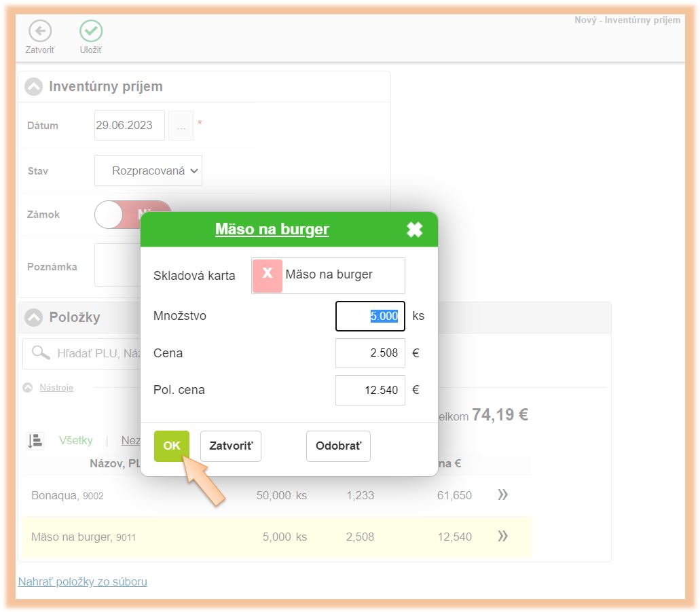Close the Mäso na burger dialog with X
The image size is (700, 612).
click(414, 230)
